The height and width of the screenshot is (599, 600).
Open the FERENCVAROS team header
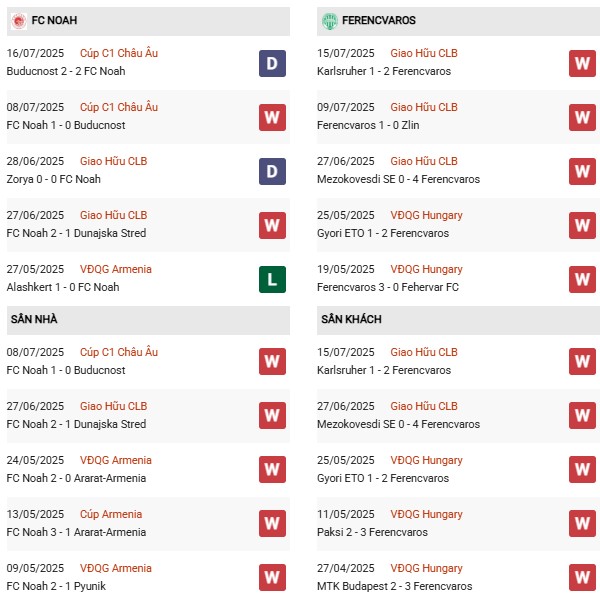click(x=378, y=20)
